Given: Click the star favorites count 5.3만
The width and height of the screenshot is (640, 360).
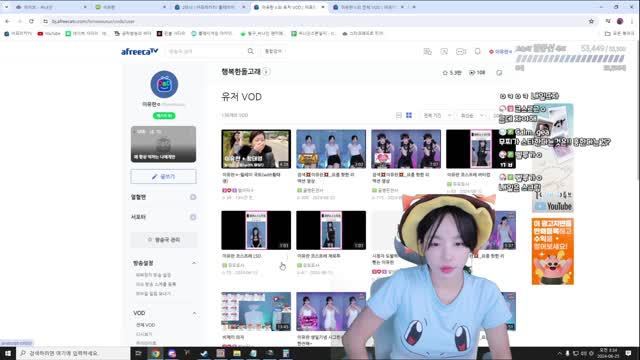Looking at the screenshot, I should click(x=452, y=73).
